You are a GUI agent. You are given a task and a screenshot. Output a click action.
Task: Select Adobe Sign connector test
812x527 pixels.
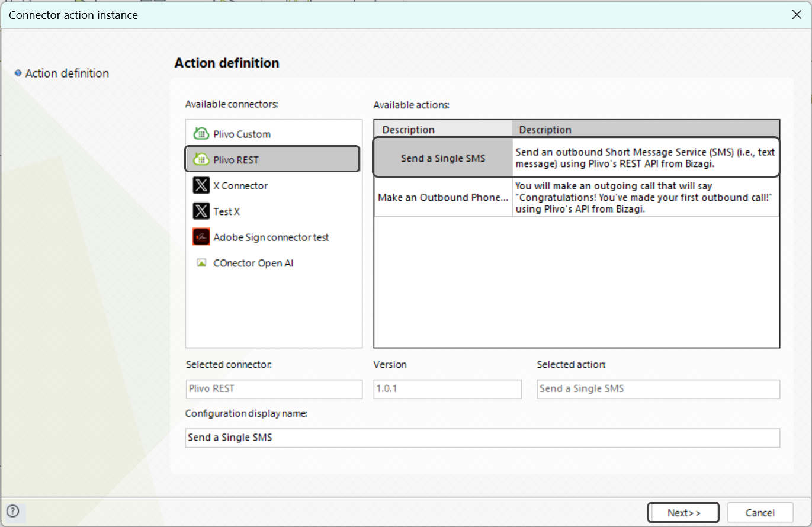click(x=272, y=237)
